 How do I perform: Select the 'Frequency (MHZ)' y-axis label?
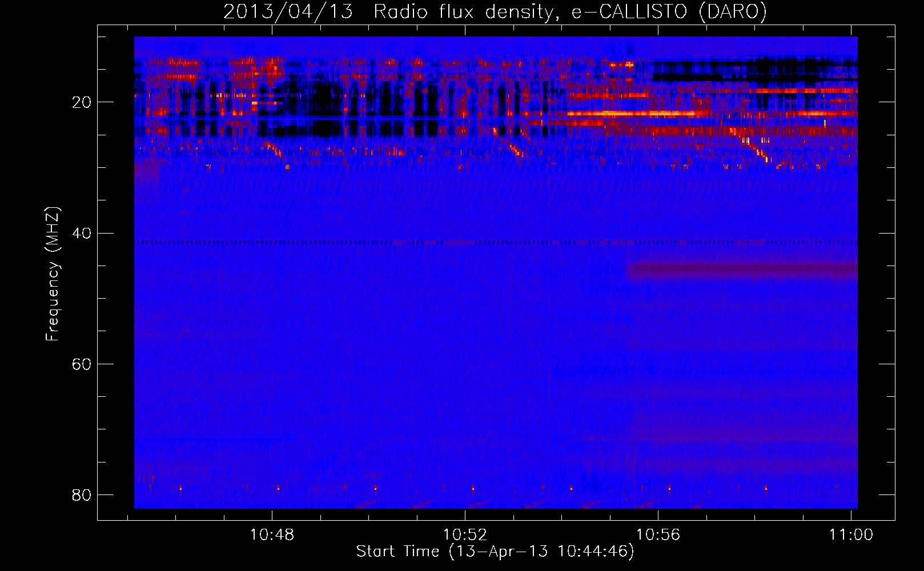53,274
